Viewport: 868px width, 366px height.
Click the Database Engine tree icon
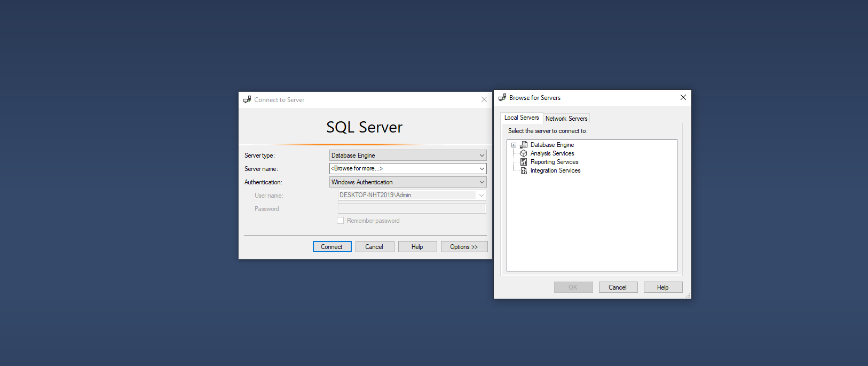coord(524,145)
